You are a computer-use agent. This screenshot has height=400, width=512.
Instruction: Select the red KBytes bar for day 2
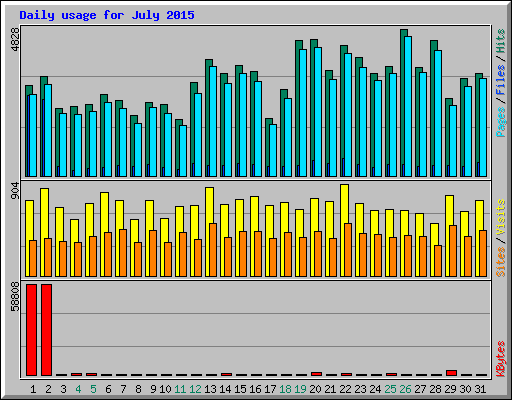coord(46,330)
